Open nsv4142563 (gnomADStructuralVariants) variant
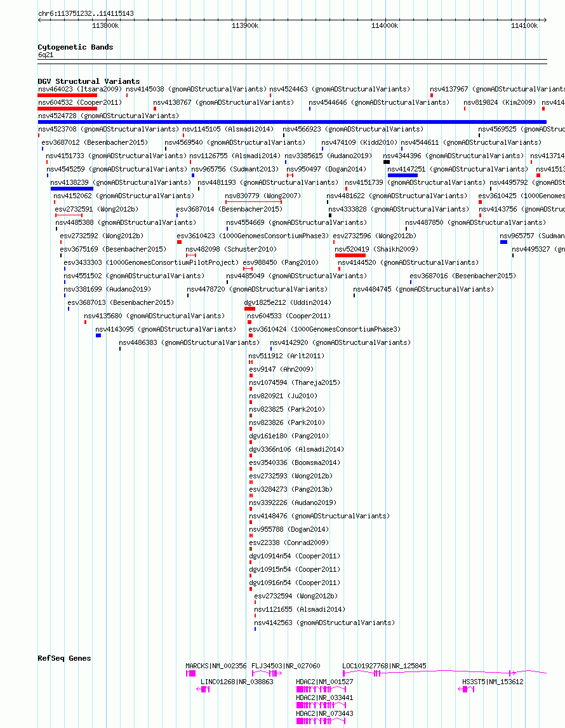This screenshot has height=728, width=565. (x=324, y=623)
